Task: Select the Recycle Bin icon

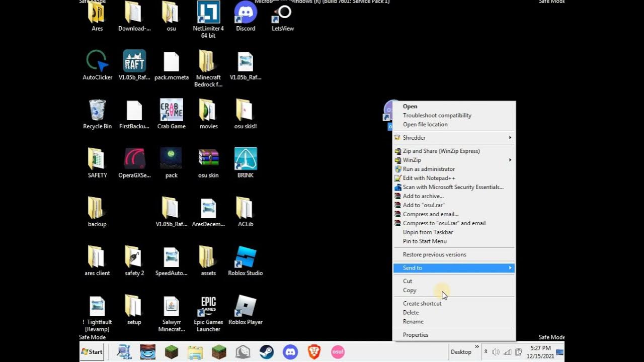Action: coord(97,114)
